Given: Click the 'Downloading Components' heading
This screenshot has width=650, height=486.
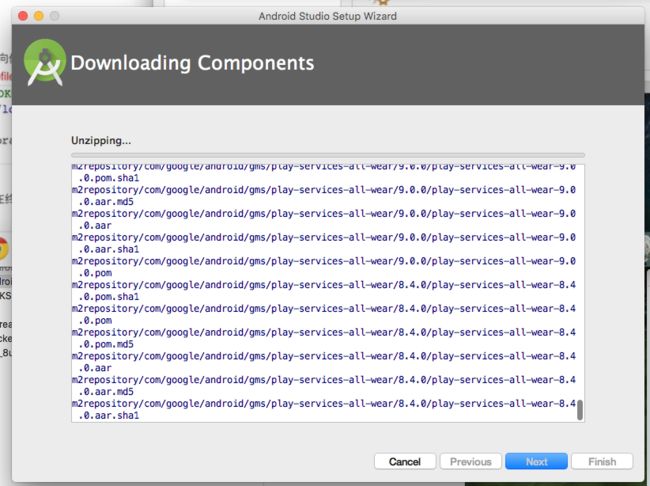Looking at the screenshot, I should point(192,63).
